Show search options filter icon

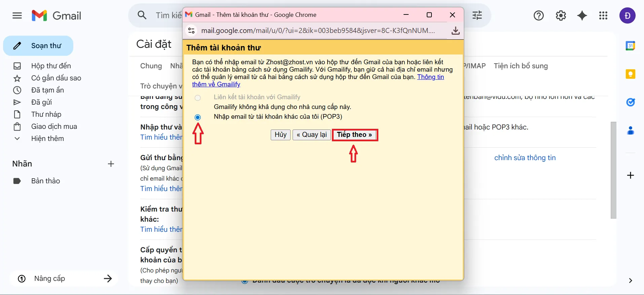point(477,15)
